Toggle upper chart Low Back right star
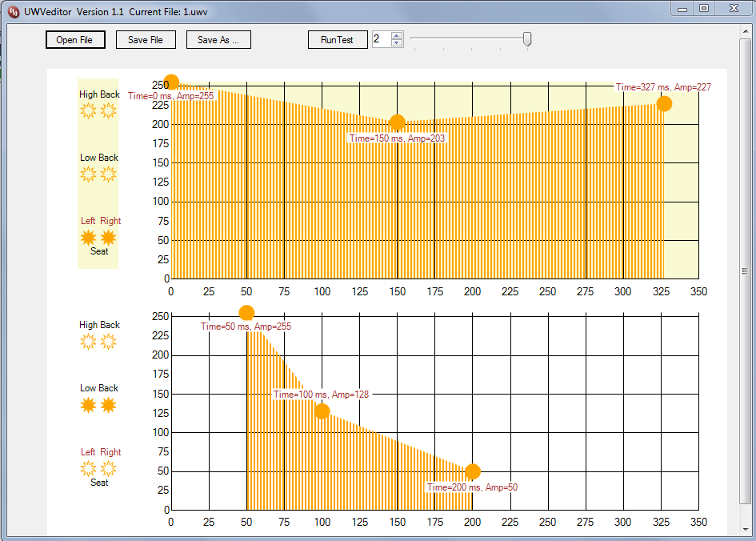 tap(109, 174)
